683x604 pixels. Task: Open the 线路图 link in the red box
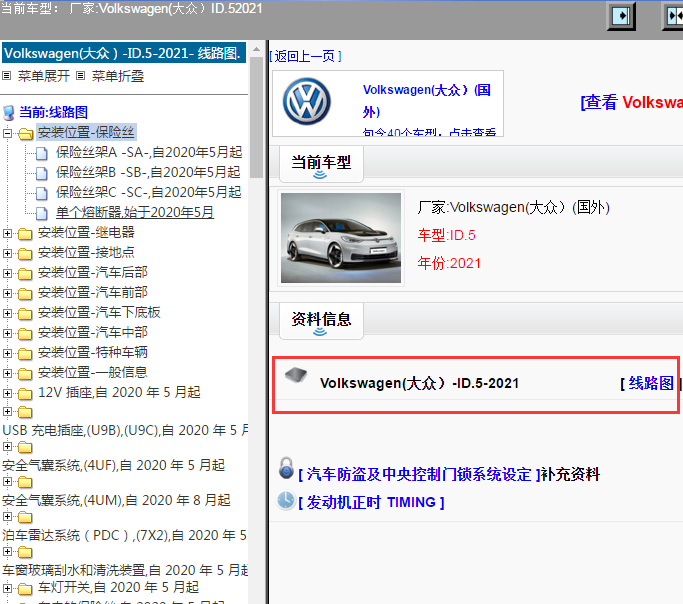coord(651,383)
